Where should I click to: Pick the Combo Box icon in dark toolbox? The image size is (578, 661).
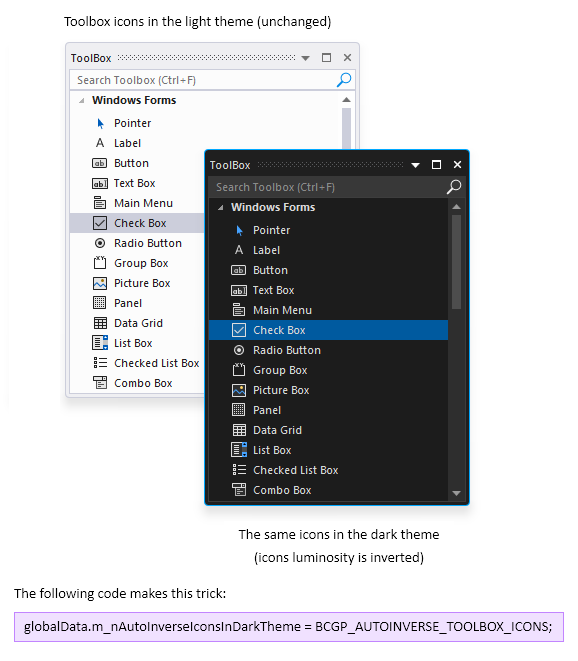tap(239, 490)
